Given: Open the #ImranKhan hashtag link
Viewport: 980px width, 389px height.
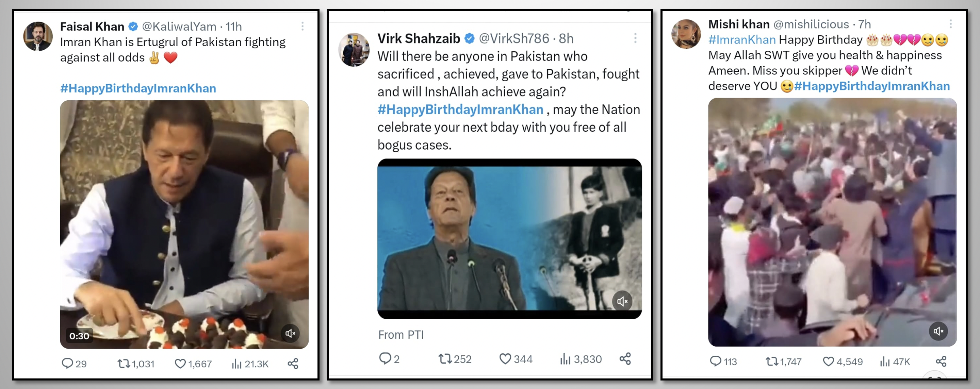Looking at the screenshot, I should coord(741,40).
